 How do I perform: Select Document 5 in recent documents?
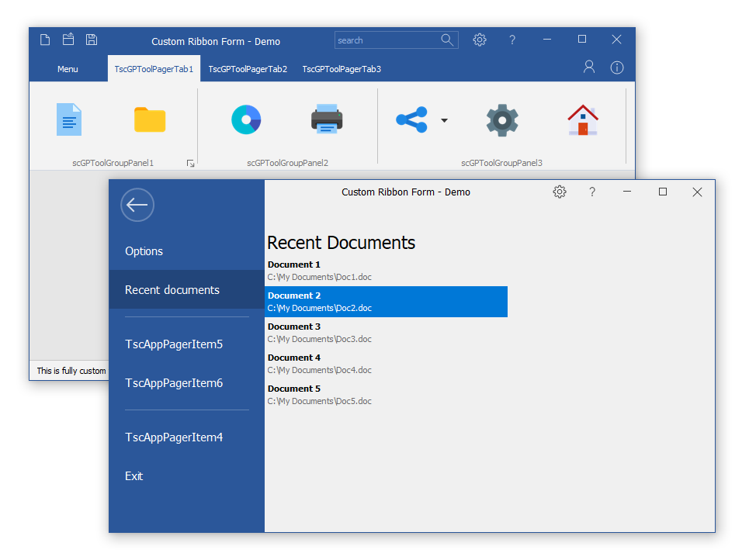point(386,395)
